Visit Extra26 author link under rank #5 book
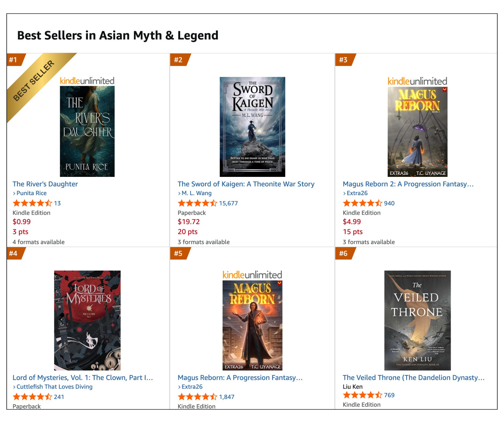504x423 pixels. (x=192, y=386)
